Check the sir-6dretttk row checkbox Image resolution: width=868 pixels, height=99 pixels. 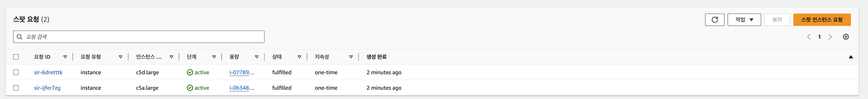point(16,73)
